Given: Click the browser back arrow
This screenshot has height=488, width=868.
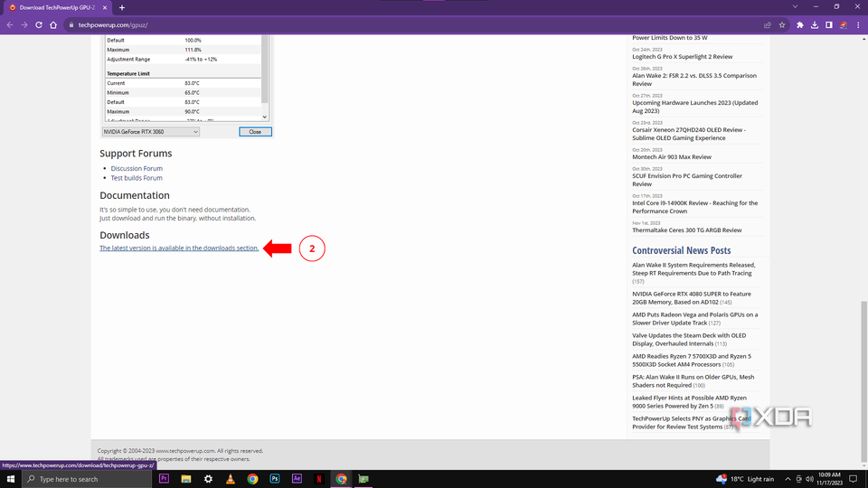Looking at the screenshot, I should point(10,25).
